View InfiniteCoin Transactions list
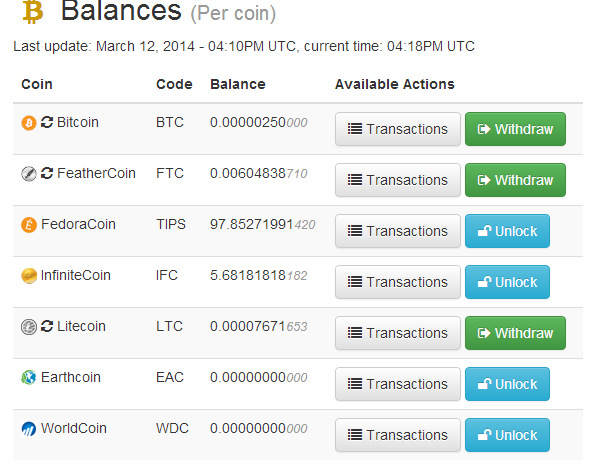 (398, 282)
